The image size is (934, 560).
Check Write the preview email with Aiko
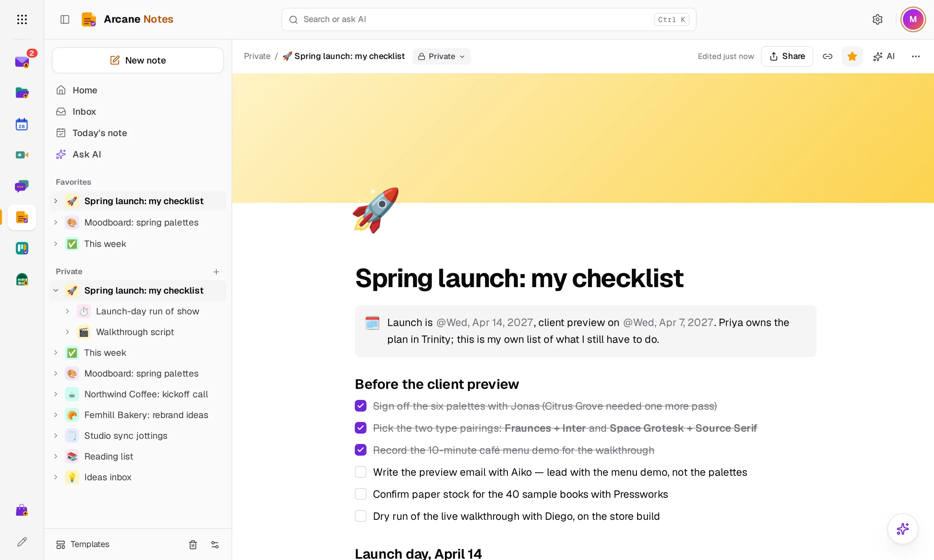361,472
